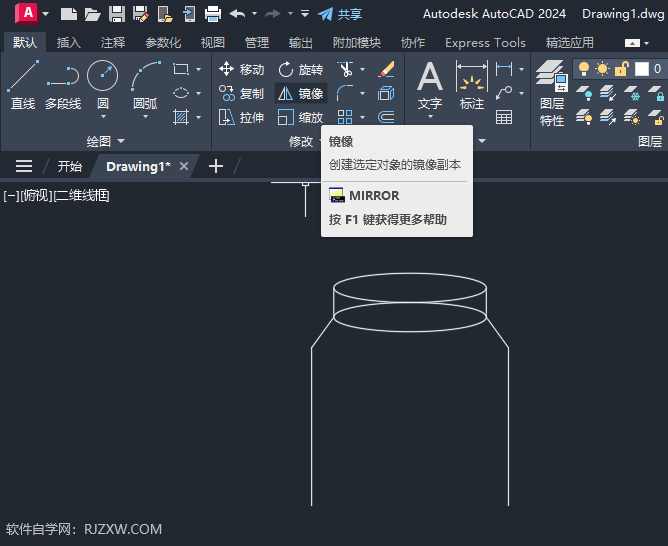Expand the Rectangle tool dropdown arrow
The height and width of the screenshot is (546, 668).
pyautogui.click(x=199, y=69)
